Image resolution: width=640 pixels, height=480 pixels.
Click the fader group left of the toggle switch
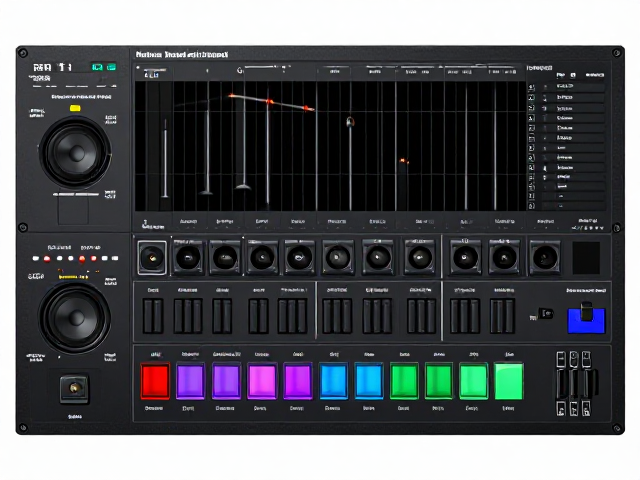502,316
